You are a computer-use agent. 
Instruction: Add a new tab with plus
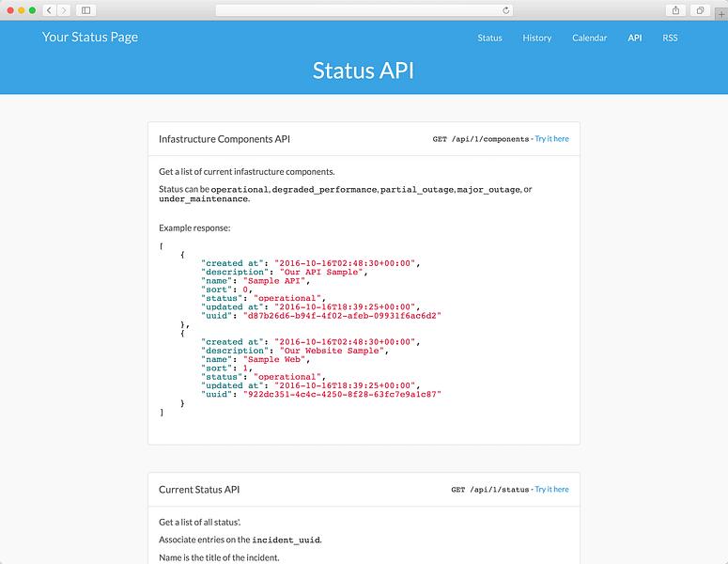pos(721,14)
